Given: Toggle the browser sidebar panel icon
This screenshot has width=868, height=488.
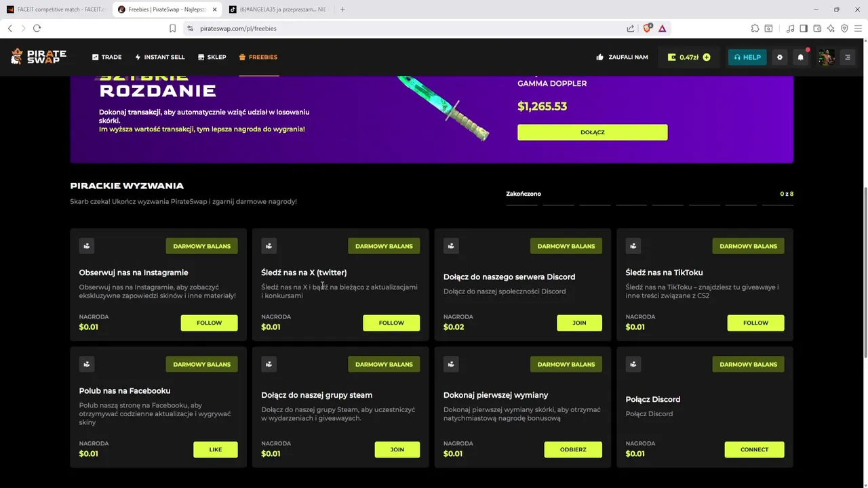Looking at the screenshot, I should pos(804,28).
